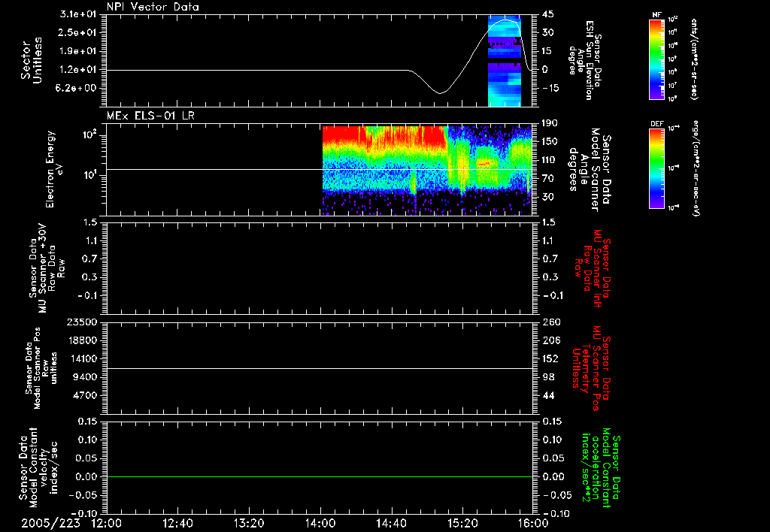The width and height of the screenshot is (770, 532).
Task: Click the "260" telemetry tick value
Action: pyautogui.click(x=551, y=322)
